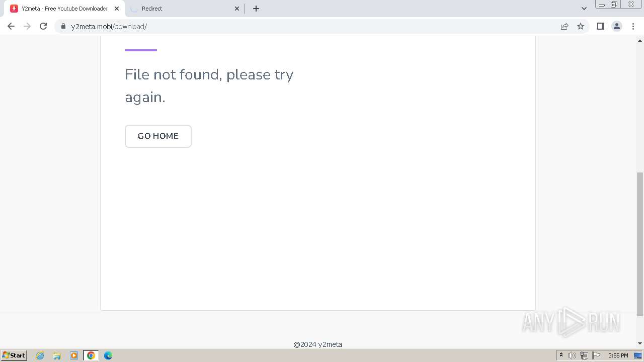Image resolution: width=644 pixels, height=362 pixels.
Task: Click the Action Center flag icon
Action: coord(596,355)
